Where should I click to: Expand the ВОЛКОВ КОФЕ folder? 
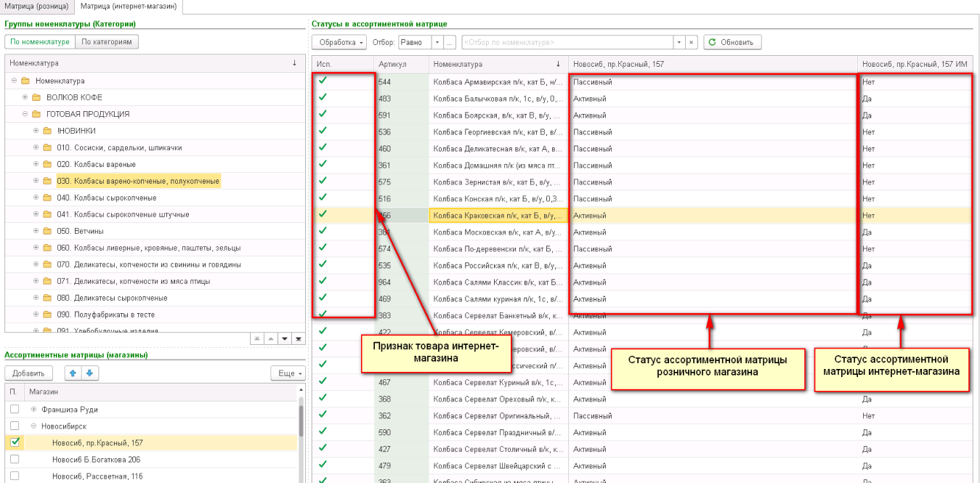25,97
